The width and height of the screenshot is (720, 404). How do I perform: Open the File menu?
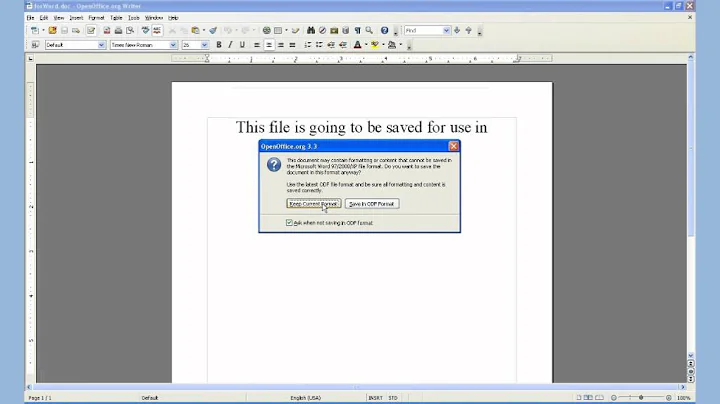[x=30, y=17]
